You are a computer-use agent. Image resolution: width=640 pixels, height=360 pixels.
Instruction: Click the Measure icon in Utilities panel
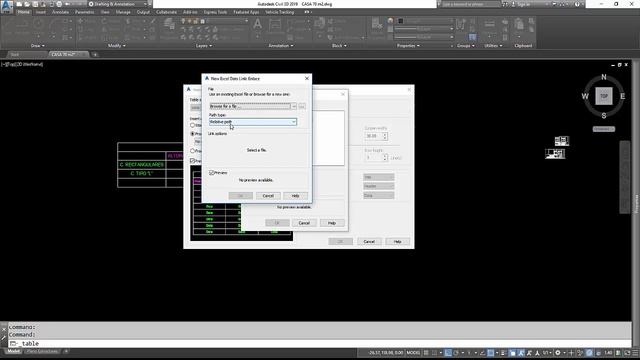click(x=489, y=24)
